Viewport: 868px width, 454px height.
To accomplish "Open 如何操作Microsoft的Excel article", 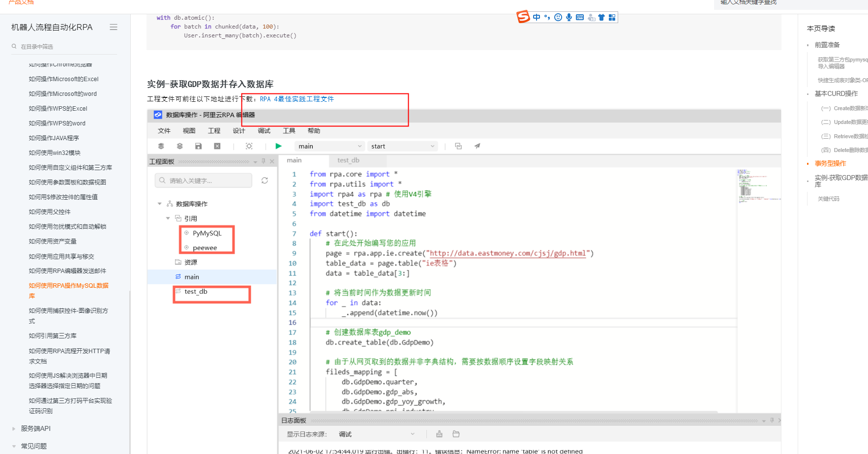I will (x=63, y=79).
